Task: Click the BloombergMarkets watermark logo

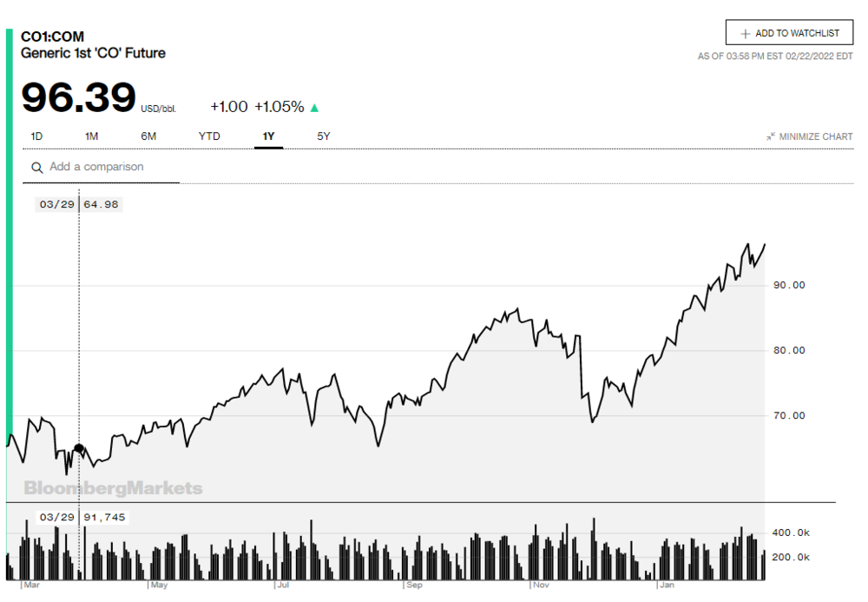Action: 113,488
